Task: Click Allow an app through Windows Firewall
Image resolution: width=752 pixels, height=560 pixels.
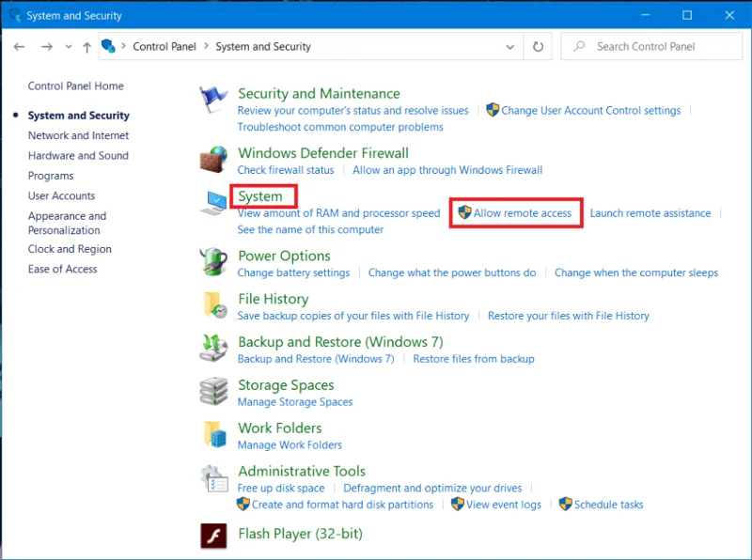Action: (x=447, y=170)
